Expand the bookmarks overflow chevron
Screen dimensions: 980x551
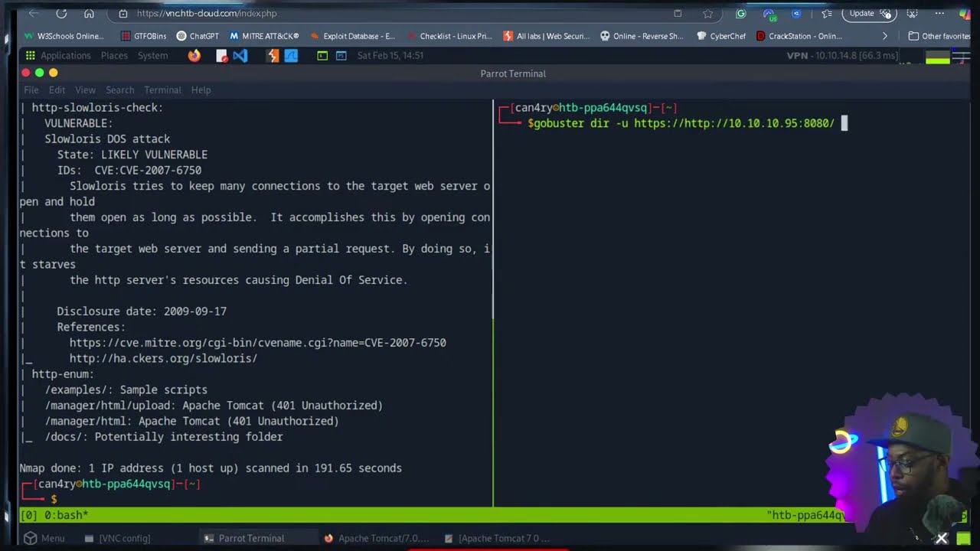pos(885,36)
